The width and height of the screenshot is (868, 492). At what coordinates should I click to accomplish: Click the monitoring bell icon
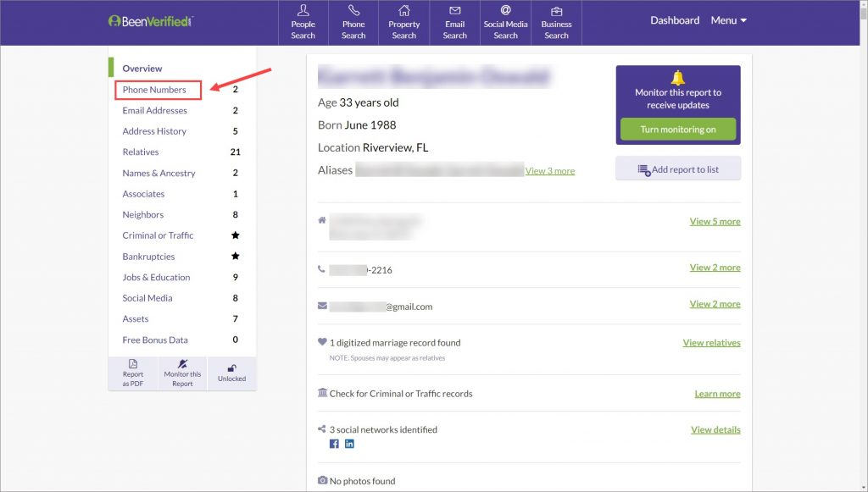tap(677, 78)
